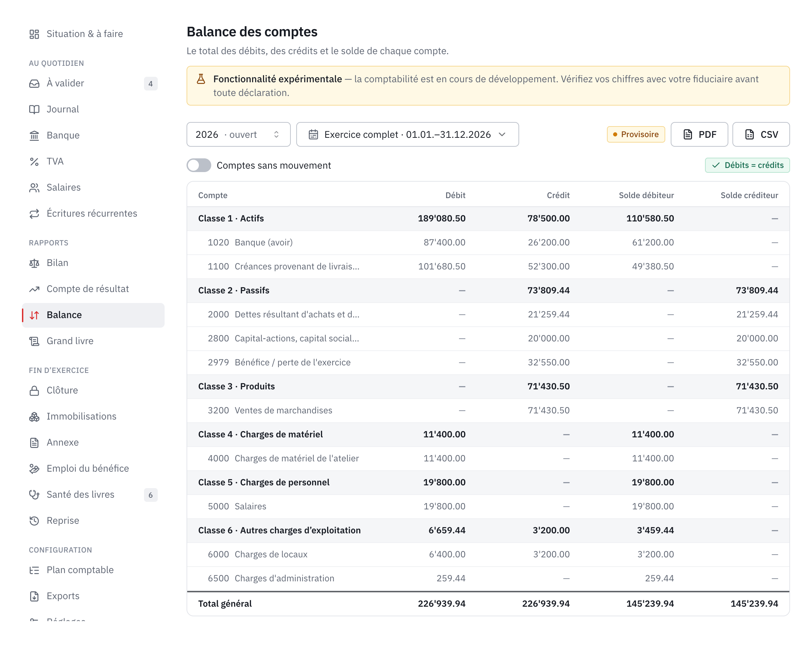Enable the Comptes sans mouvement switch
The width and height of the screenshot is (812, 654).
pyautogui.click(x=199, y=165)
